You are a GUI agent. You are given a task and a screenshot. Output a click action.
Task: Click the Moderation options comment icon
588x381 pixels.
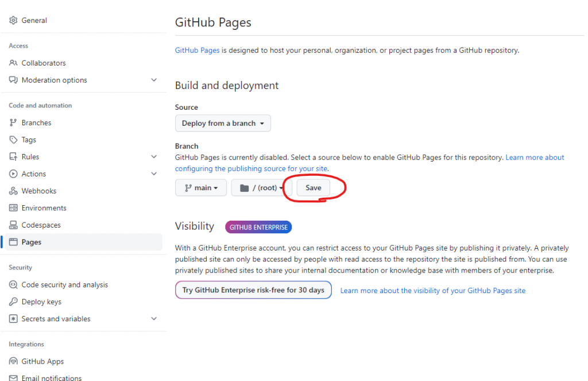(13, 80)
